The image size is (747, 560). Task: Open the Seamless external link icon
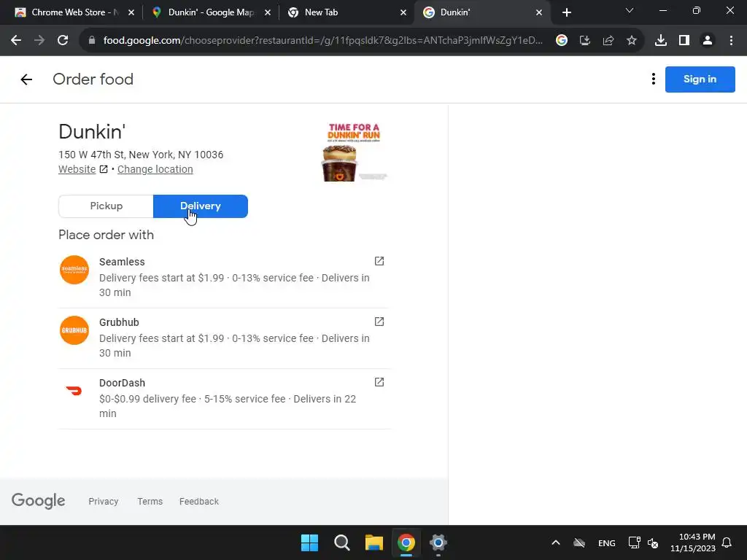379,261
